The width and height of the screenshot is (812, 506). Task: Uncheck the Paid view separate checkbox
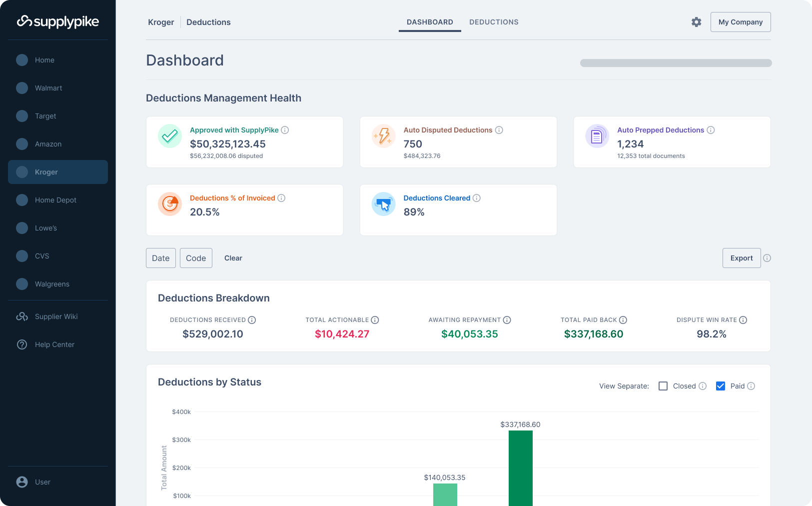click(x=721, y=386)
